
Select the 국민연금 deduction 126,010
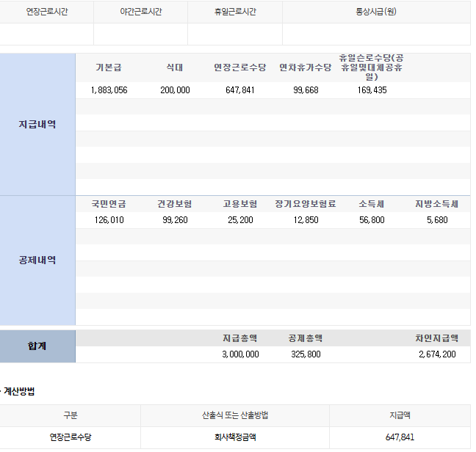[x=109, y=220]
